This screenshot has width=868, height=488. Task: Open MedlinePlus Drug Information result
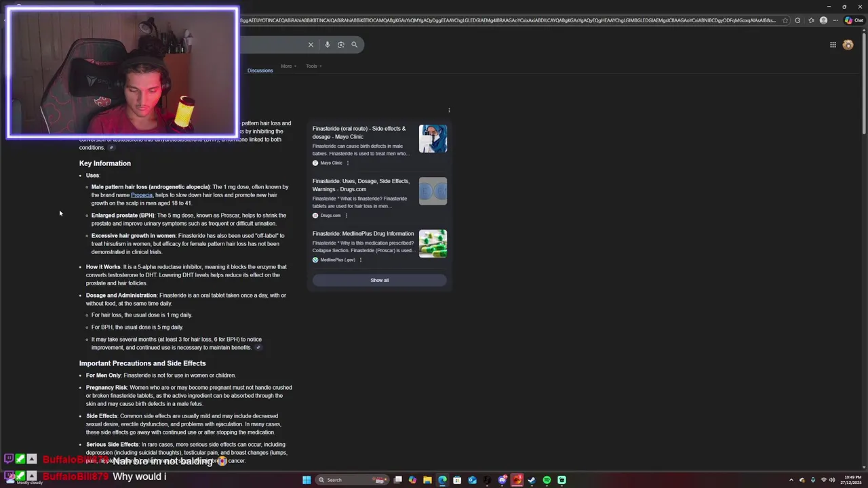[x=363, y=234]
